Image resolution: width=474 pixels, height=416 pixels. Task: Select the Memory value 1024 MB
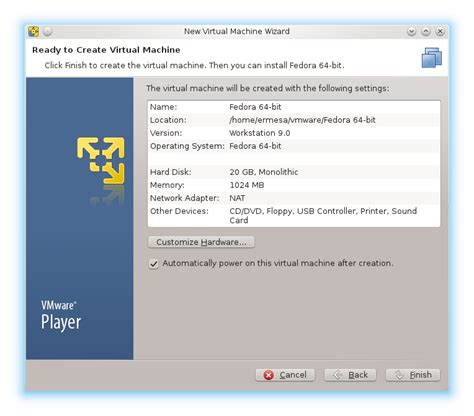pyautogui.click(x=247, y=185)
